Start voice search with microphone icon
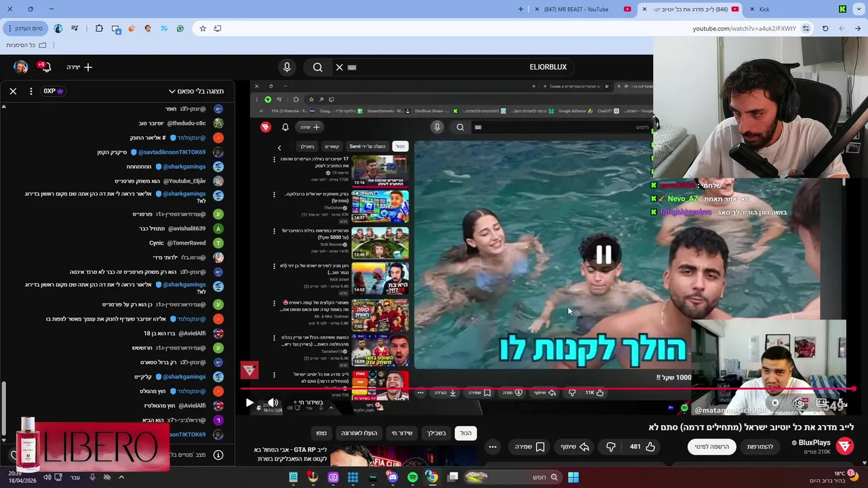Screen dimensions: 868x488 287,67
